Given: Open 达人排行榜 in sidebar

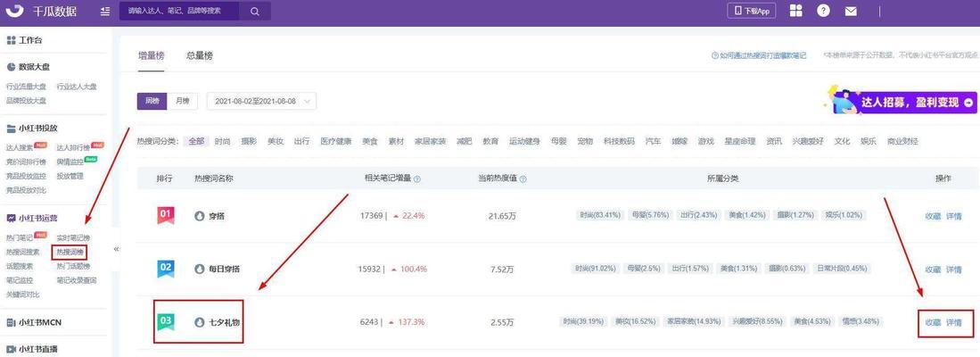Looking at the screenshot, I should pos(73,148).
